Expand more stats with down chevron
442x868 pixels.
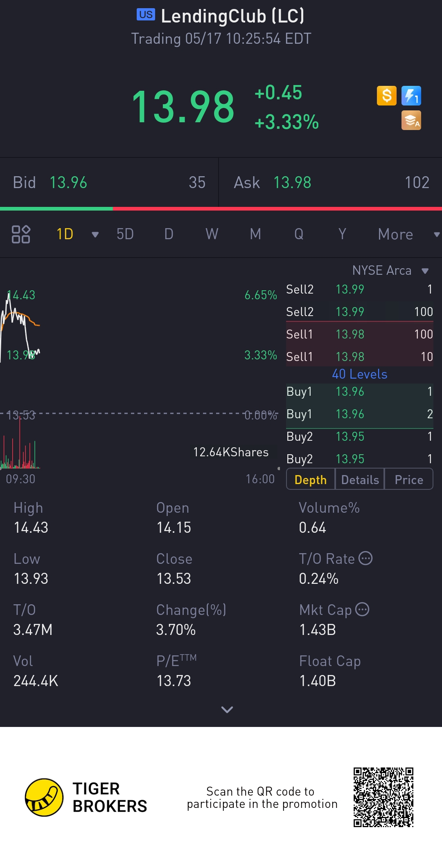(x=227, y=709)
